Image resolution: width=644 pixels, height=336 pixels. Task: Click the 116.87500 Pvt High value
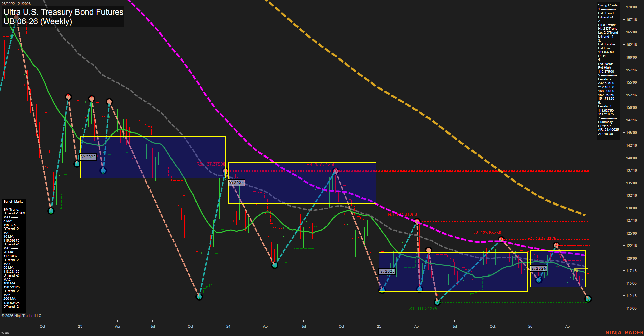coord(606,72)
